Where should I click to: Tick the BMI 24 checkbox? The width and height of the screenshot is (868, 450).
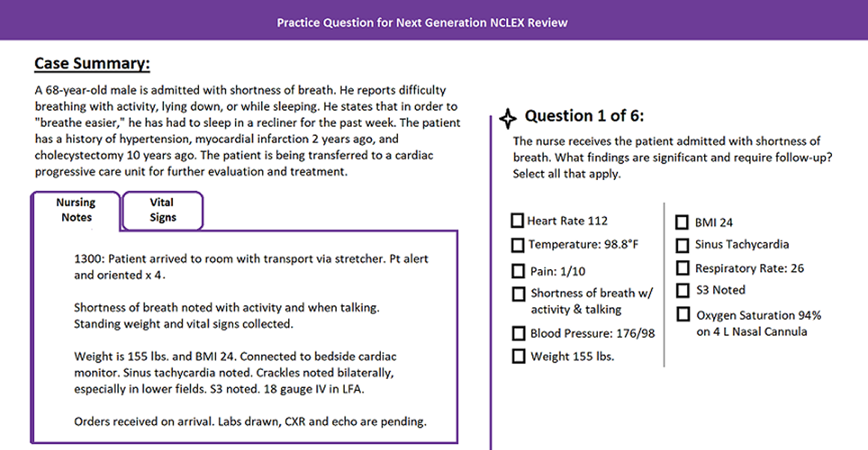pos(682,222)
